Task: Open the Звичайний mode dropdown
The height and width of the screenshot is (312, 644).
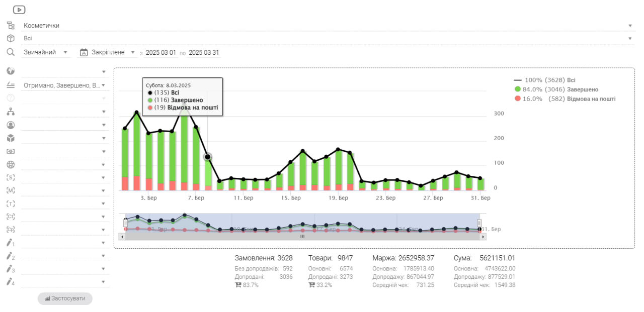Action: click(46, 52)
